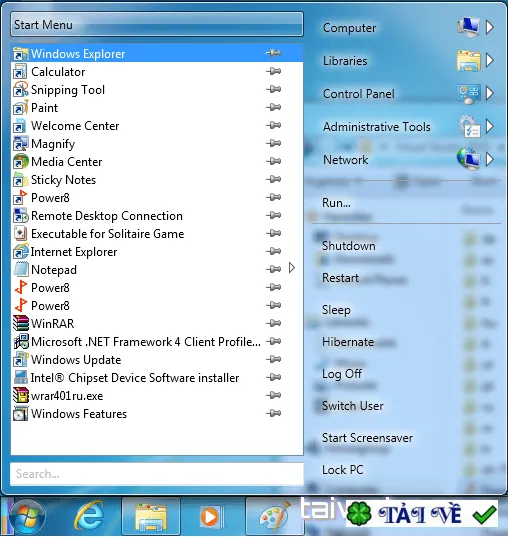Screen dimensions: 508x537
Task: Open the Magnify icon
Action: click(x=20, y=144)
